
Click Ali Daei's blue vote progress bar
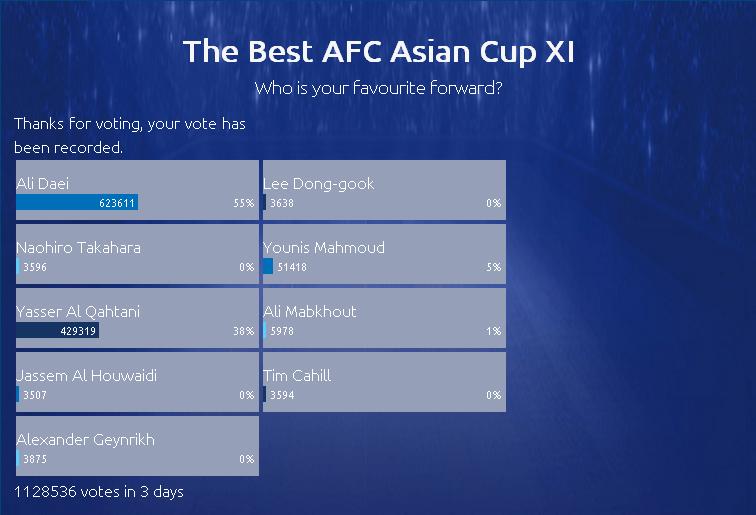pos(76,203)
